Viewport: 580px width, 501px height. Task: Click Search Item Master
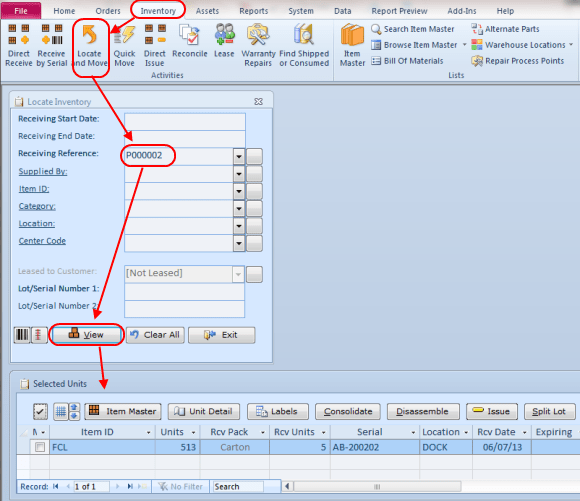pos(412,29)
